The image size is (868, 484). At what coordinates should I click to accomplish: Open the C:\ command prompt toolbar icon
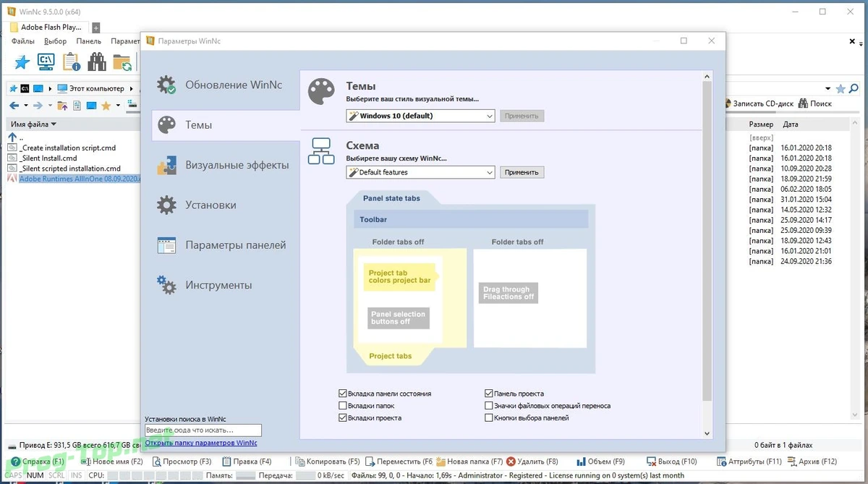point(46,62)
